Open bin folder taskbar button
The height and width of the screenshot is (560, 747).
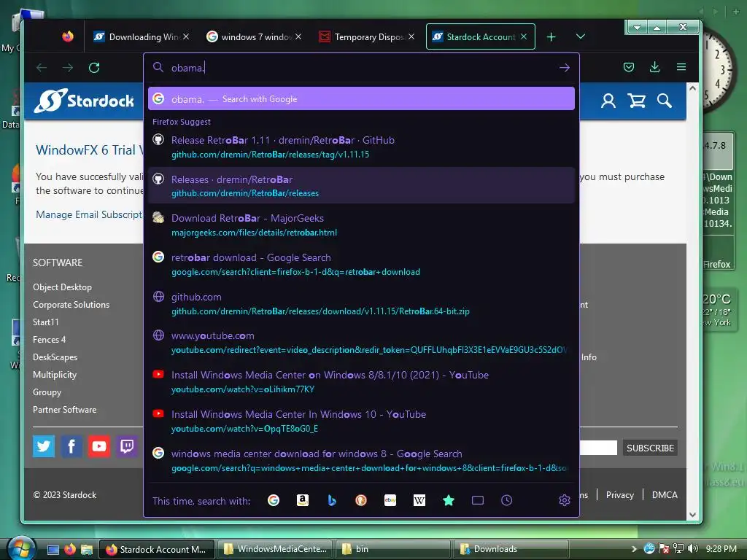(x=392, y=549)
